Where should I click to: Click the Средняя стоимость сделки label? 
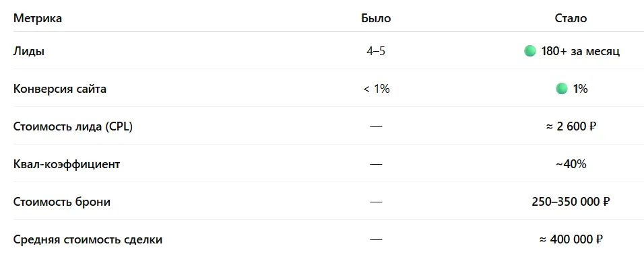click(88, 239)
